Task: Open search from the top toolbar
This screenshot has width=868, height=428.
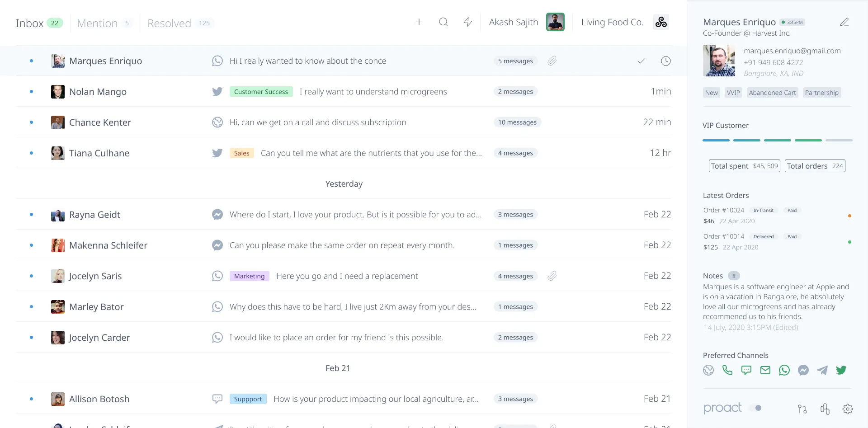Action: (443, 22)
